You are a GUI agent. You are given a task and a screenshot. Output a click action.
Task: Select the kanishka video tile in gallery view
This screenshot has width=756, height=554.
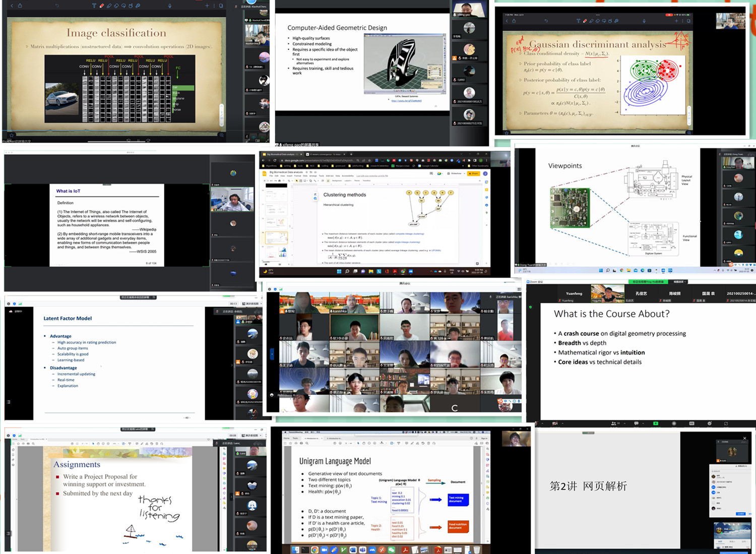pyautogui.click(x=355, y=302)
